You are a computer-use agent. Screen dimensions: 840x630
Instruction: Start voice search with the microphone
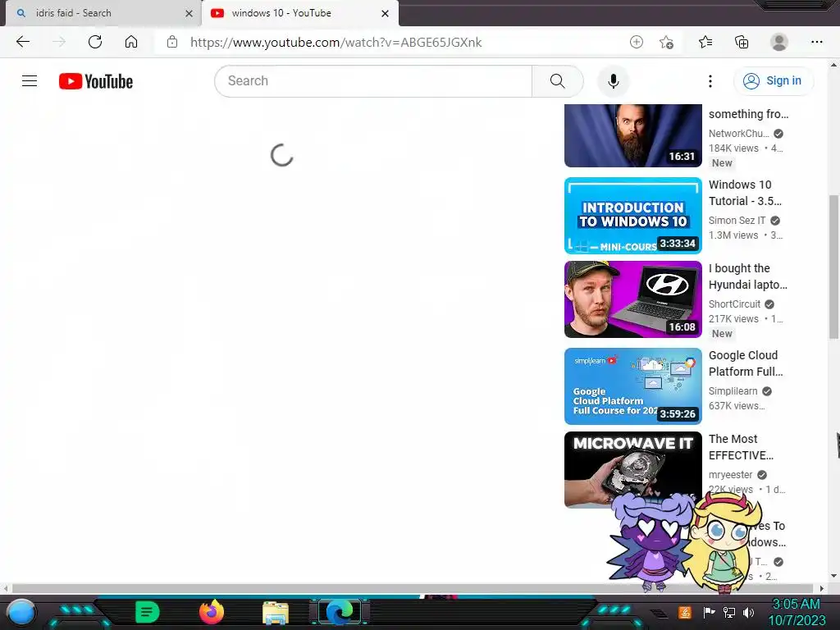pyautogui.click(x=614, y=81)
